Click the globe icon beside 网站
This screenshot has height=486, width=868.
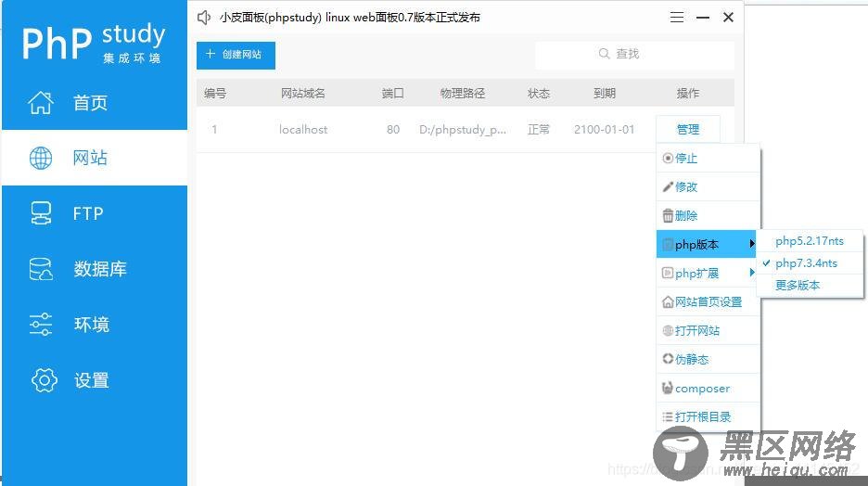tap(41, 158)
